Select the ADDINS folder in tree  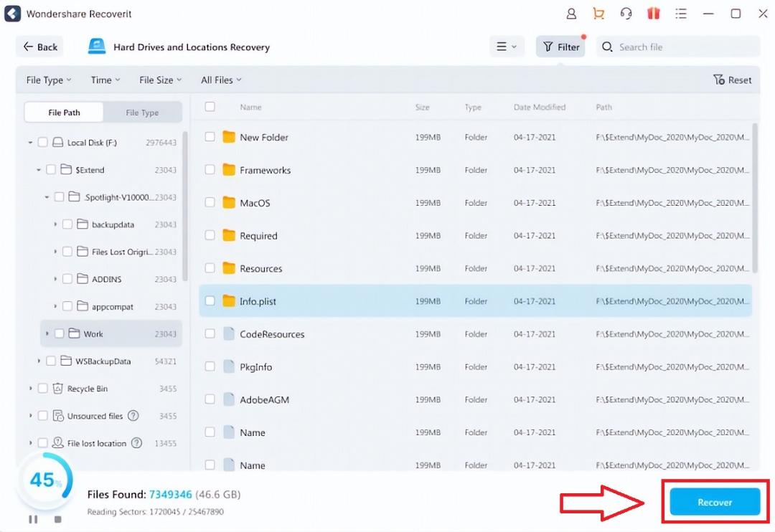[106, 279]
